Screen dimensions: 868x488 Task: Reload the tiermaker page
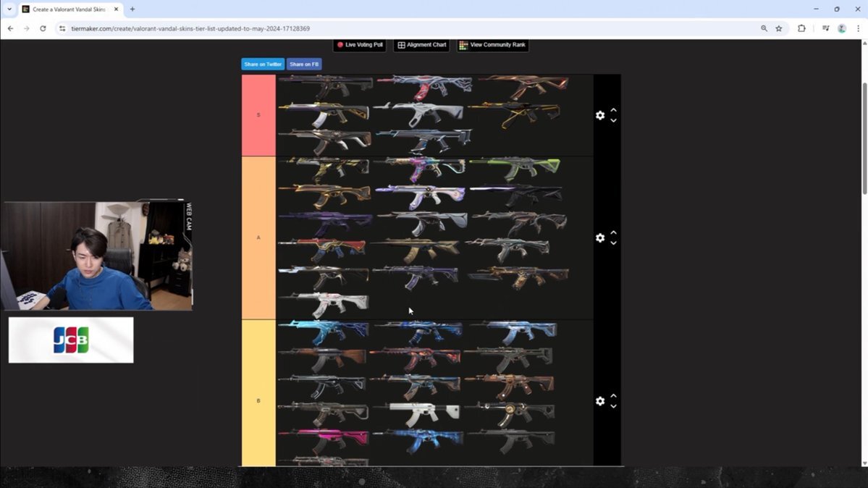[x=43, y=28]
